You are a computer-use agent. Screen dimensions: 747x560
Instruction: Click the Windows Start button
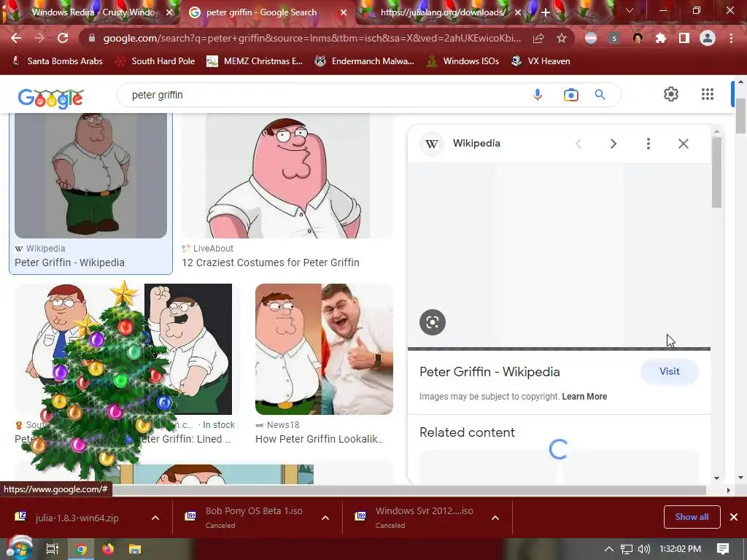pyautogui.click(x=18, y=548)
